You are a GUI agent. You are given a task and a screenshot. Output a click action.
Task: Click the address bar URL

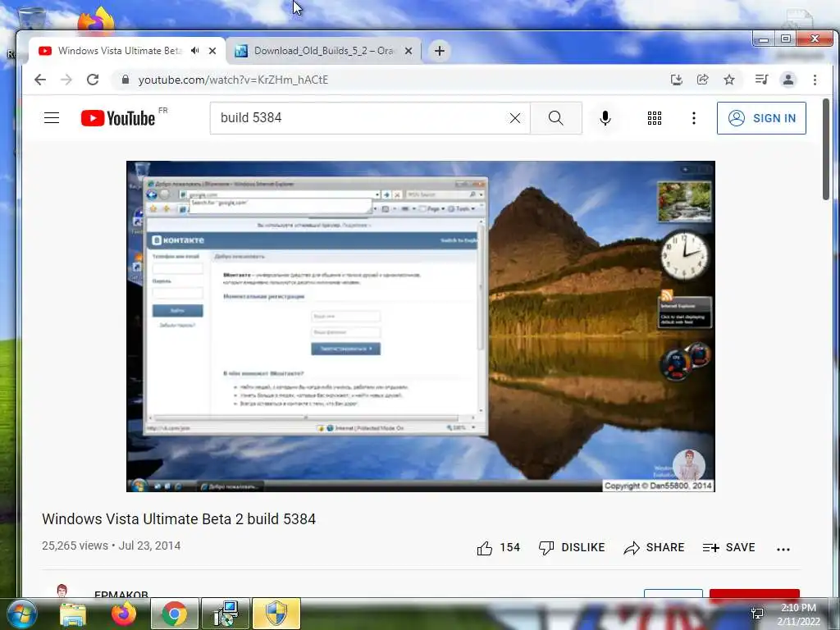(x=233, y=80)
